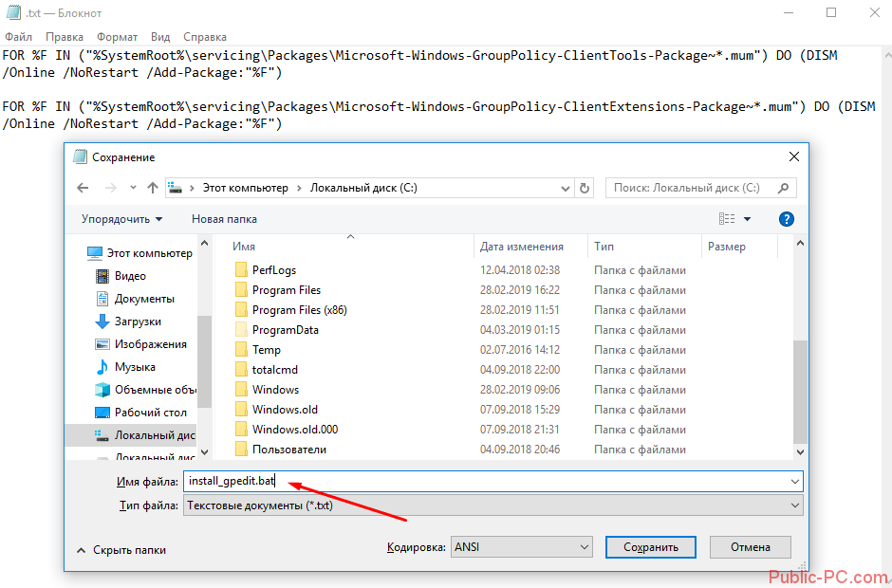The height and width of the screenshot is (588, 892).
Task: Change the view layout icon
Action: coord(727,219)
